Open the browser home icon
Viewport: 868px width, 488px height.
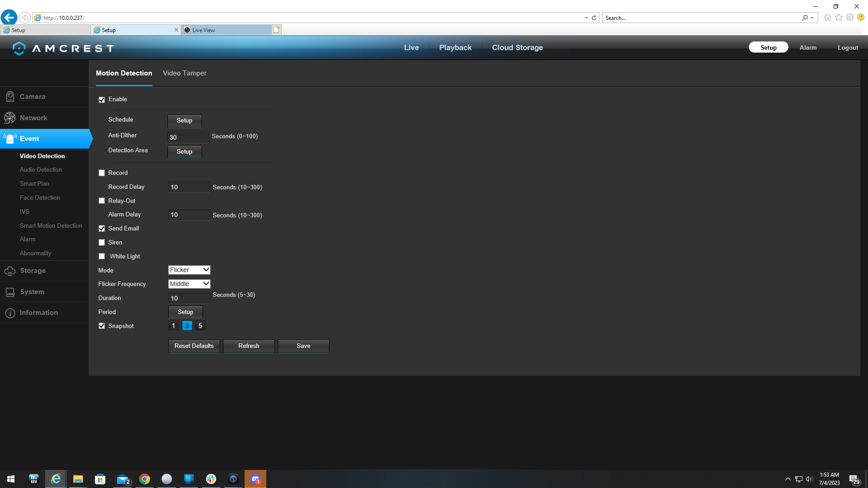click(828, 18)
